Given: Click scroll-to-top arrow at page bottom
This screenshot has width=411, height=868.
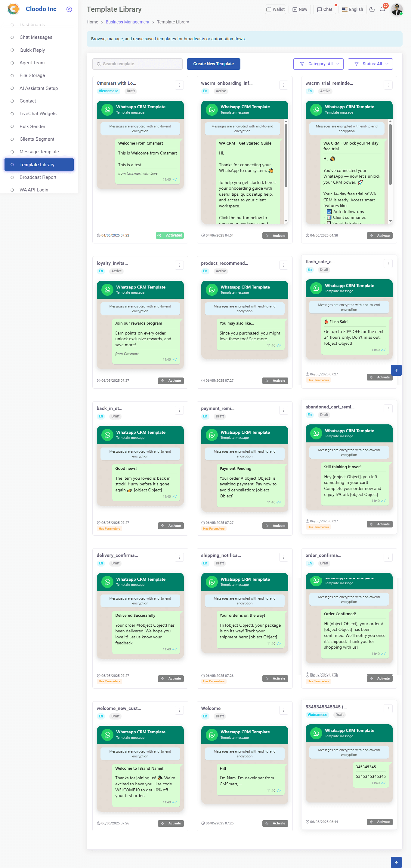Looking at the screenshot, I should pyautogui.click(x=396, y=862).
